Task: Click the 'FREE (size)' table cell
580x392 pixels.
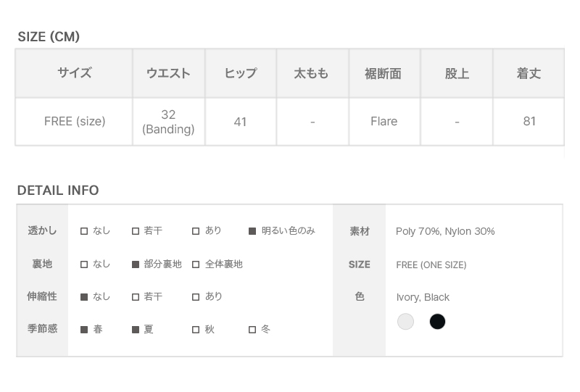Action: pyautogui.click(x=75, y=122)
